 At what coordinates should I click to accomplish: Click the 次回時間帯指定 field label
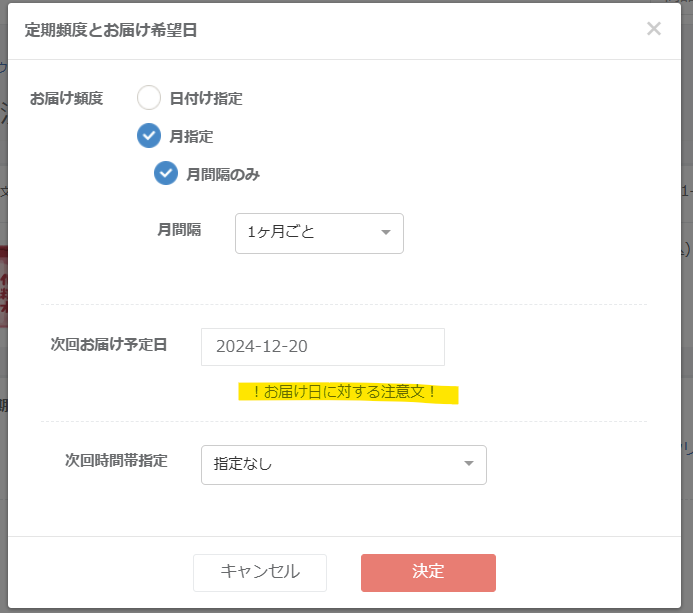pyautogui.click(x=116, y=461)
